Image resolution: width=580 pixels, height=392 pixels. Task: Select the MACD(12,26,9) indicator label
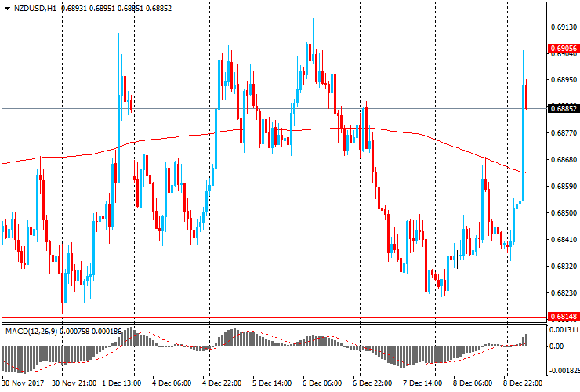[31, 332]
